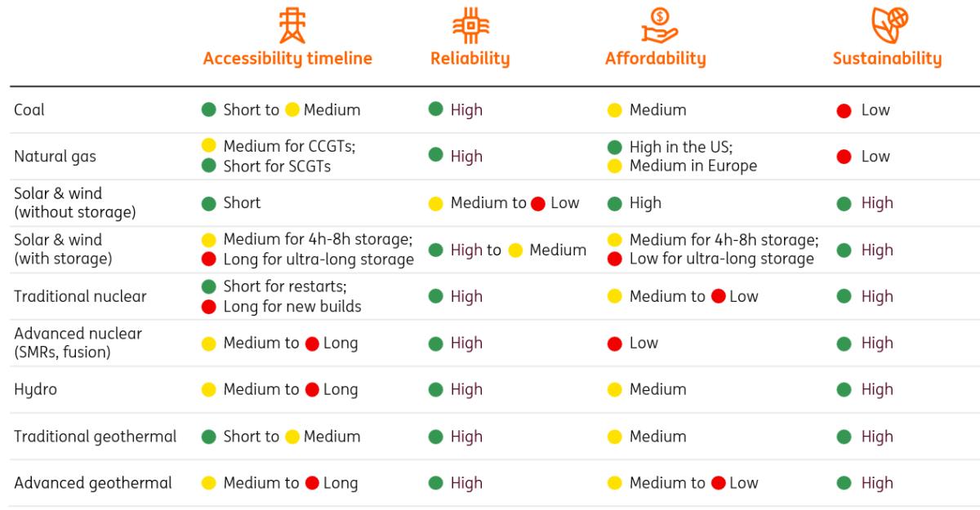This screenshot has width=980, height=510.
Task: Click green swatch for High in the US
Action: point(615,147)
